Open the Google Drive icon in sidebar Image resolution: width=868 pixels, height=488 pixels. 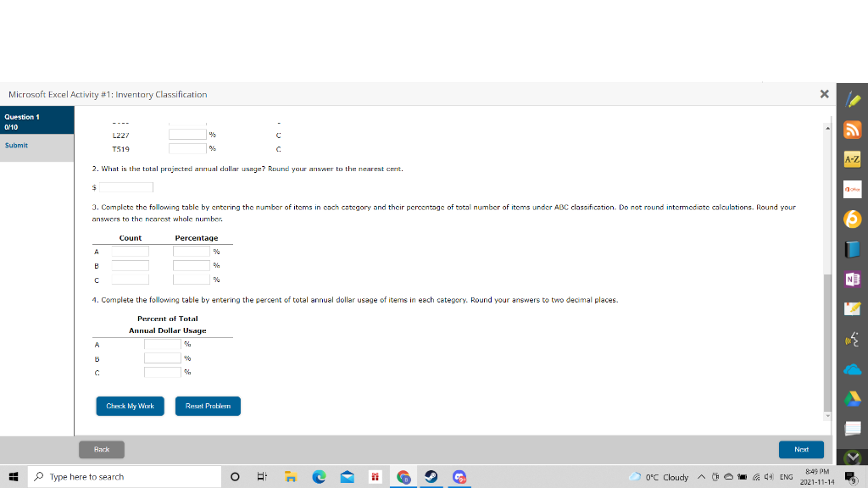pyautogui.click(x=854, y=397)
